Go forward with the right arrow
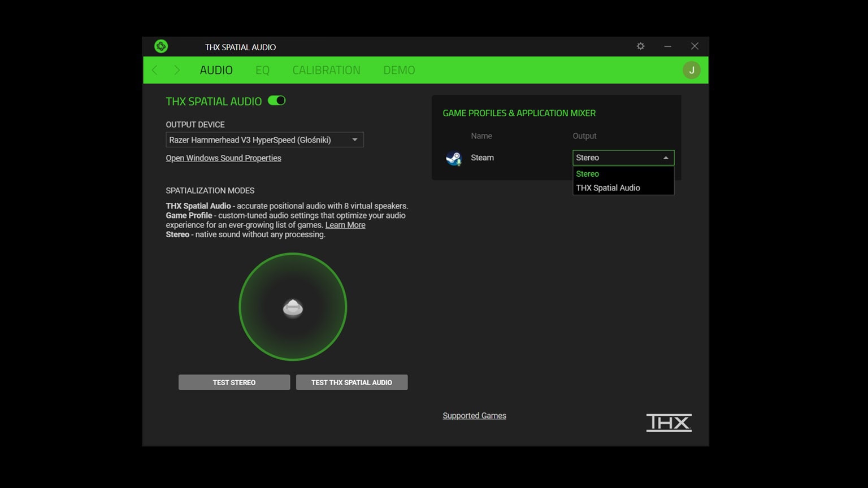The image size is (868, 488). 177,70
